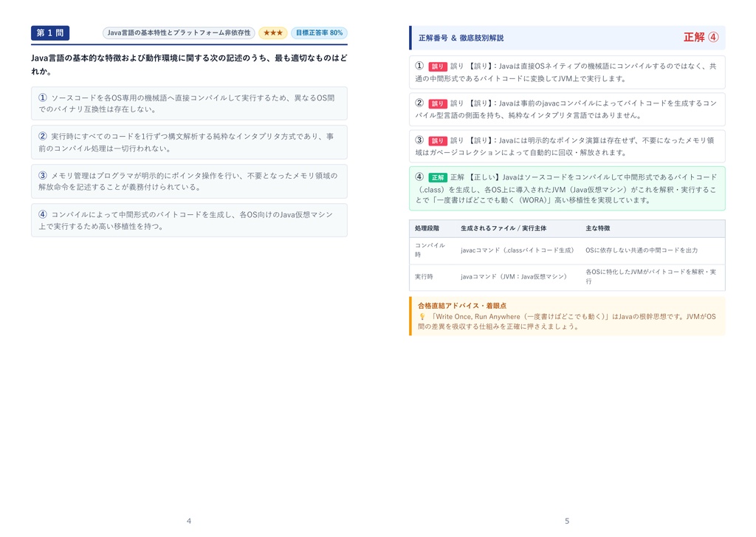756x537 pixels.
Task: Select answer option ① about direct machine-code compilation
Action: [x=189, y=103]
